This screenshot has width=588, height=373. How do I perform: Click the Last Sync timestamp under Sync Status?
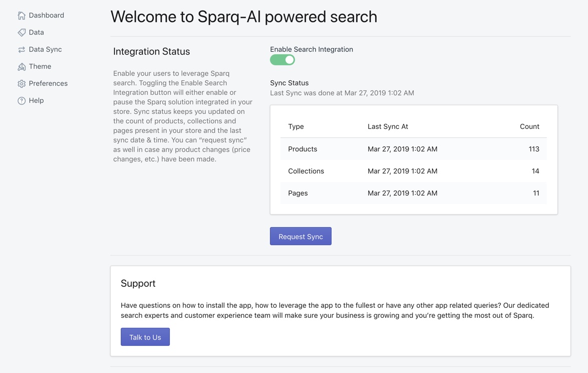click(342, 93)
